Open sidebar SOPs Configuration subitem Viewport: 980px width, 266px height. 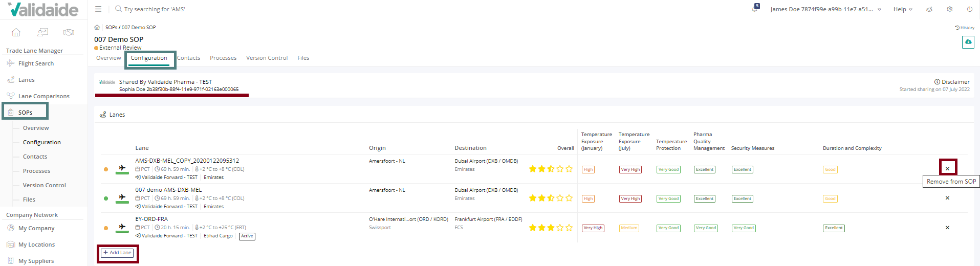[x=41, y=142]
